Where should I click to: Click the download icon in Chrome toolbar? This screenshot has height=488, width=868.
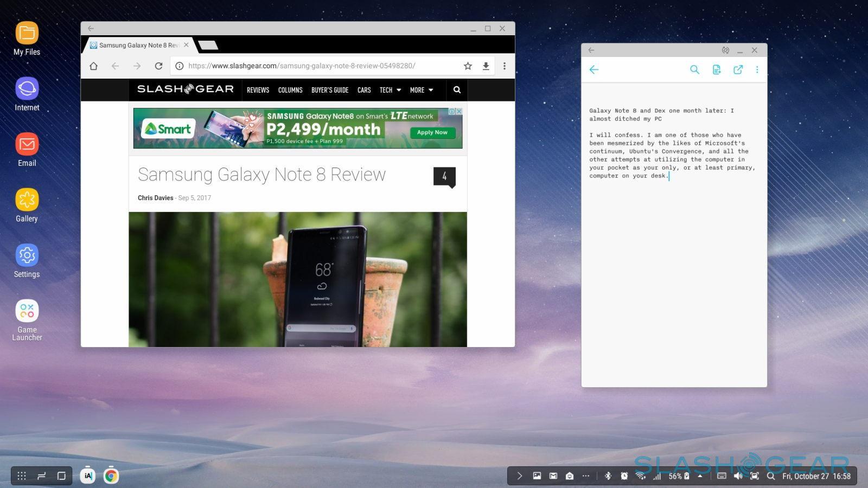pyautogui.click(x=486, y=66)
